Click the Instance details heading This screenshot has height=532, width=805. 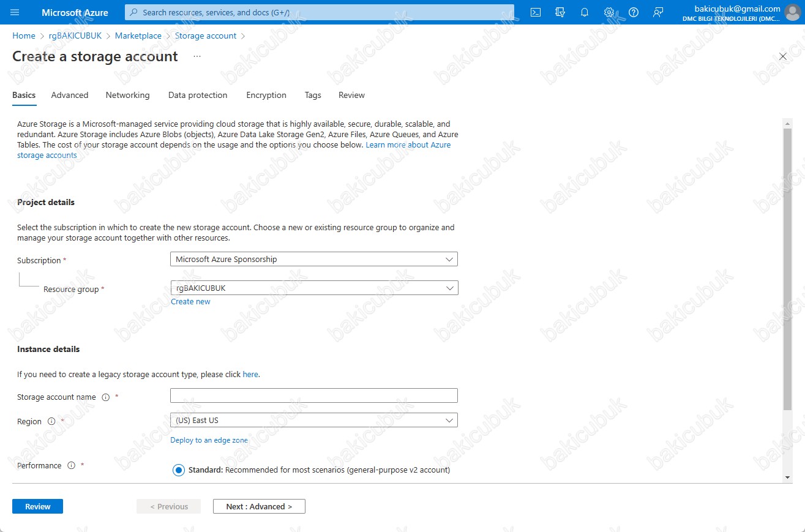(48, 349)
